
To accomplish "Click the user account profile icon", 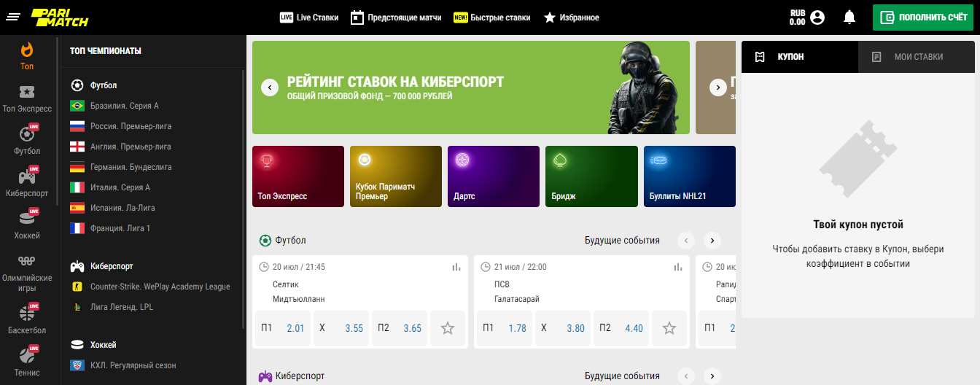I will pos(817,17).
